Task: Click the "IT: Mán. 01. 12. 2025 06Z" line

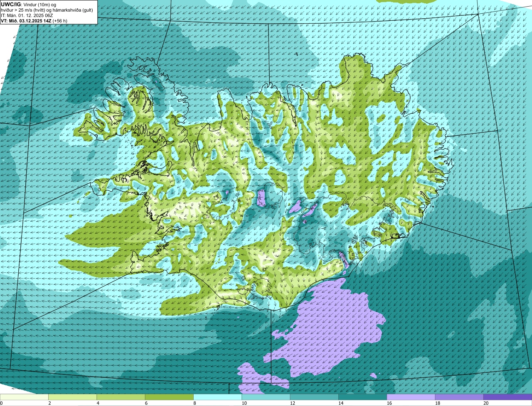Action: click(x=27, y=15)
